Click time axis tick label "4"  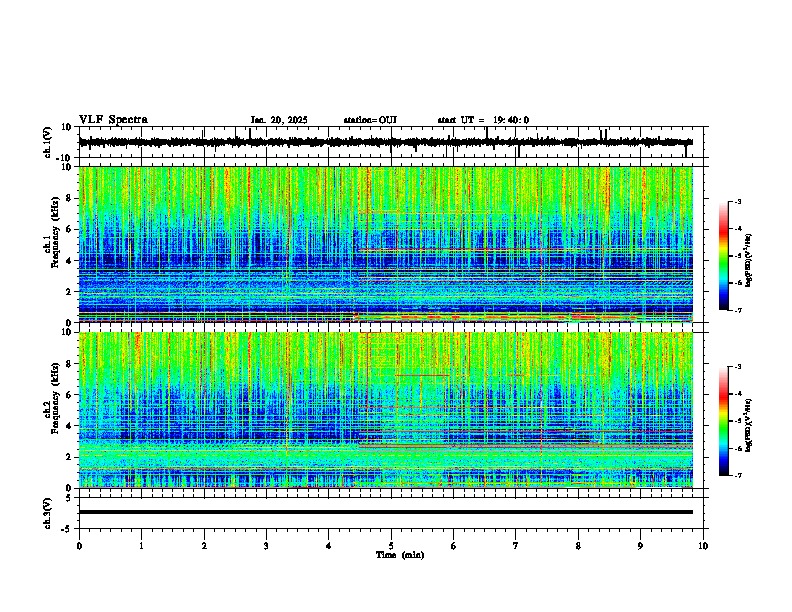point(329,546)
